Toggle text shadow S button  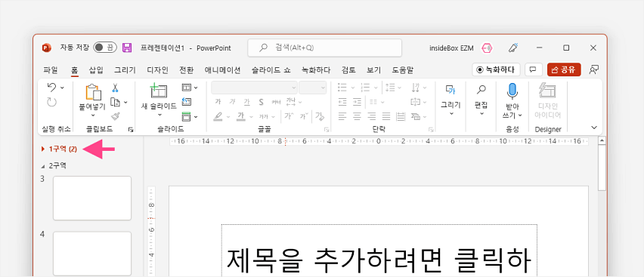261,102
